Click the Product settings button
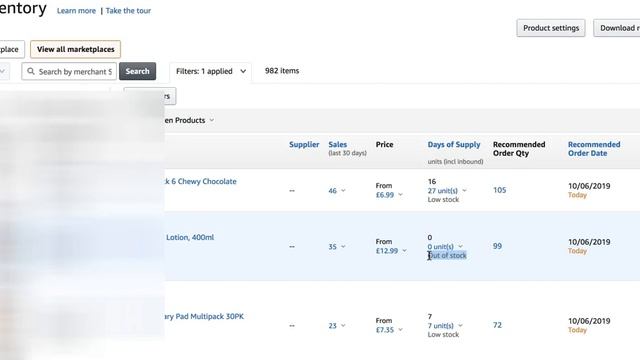 tap(551, 28)
